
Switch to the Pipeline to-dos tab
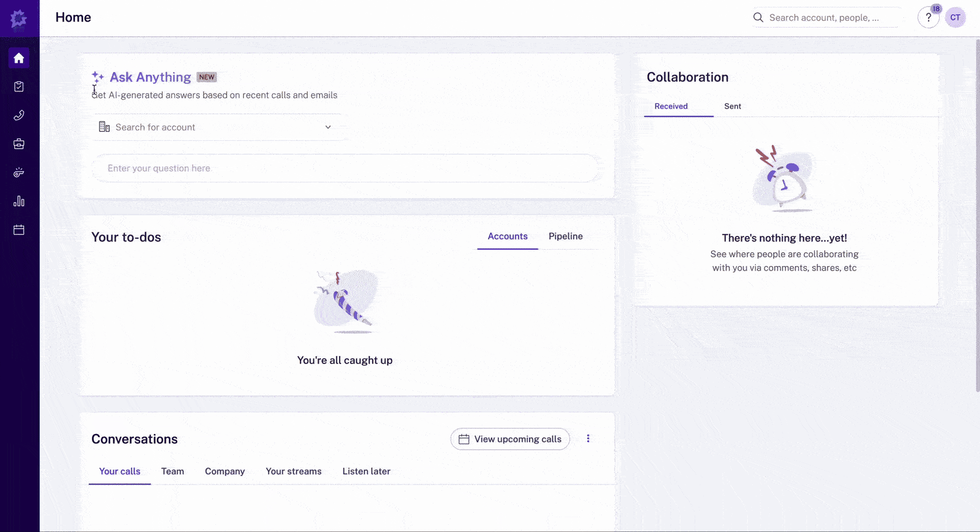click(x=566, y=236)
